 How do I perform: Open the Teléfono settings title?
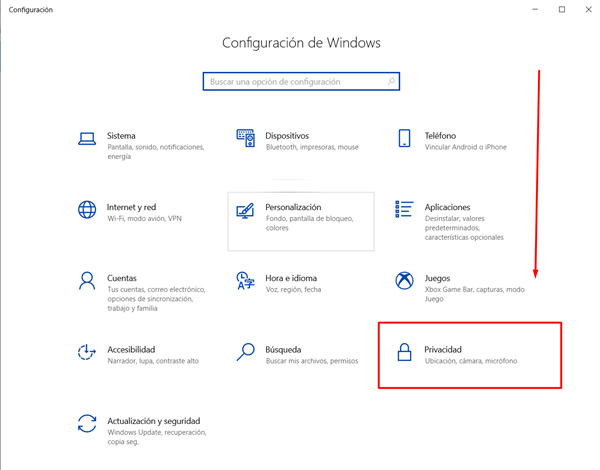(440, 136)
